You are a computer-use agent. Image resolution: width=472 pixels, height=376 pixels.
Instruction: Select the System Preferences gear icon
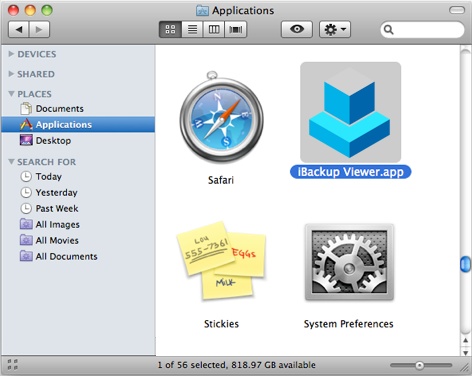(x=349, y=262)
